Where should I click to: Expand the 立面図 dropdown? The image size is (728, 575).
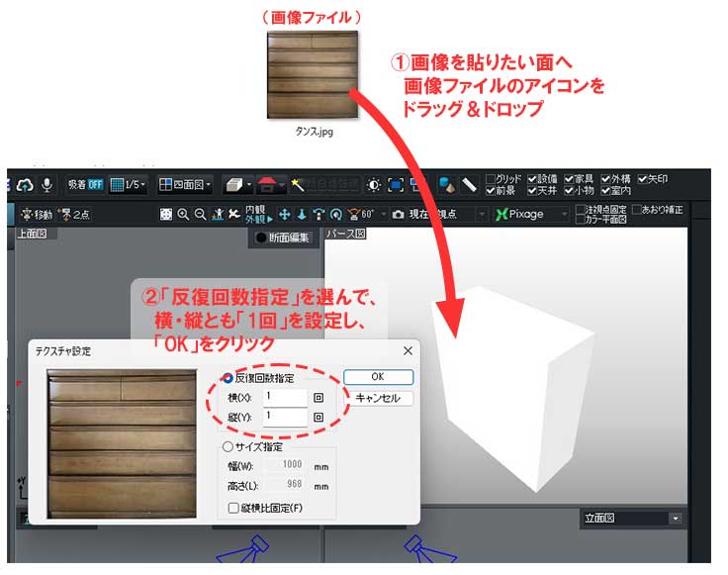click(676, 519)
